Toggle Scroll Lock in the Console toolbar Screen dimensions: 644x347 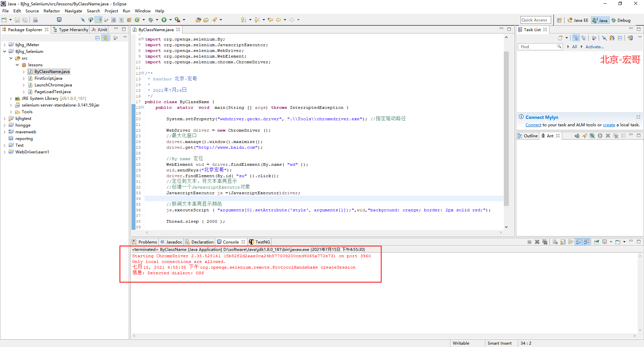tap(563, 242)
